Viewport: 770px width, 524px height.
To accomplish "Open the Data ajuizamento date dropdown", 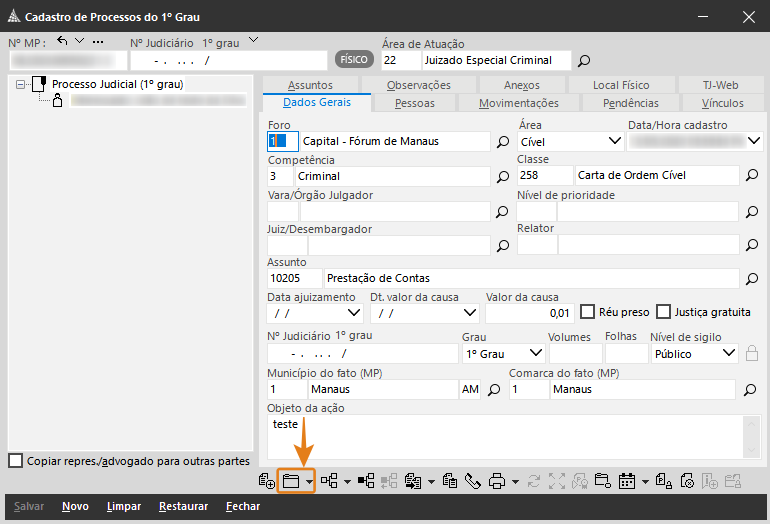I will point(354,313).
